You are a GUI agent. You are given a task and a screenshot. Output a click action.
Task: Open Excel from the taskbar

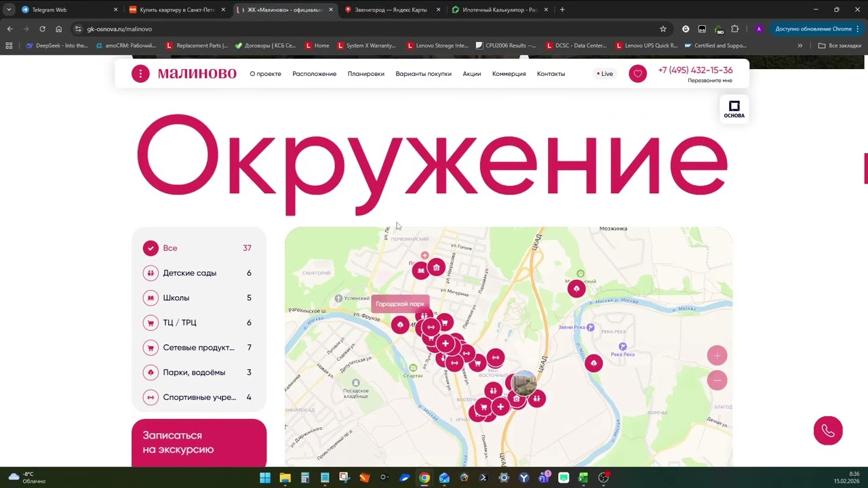pyautogui.click(x=583, y=478)
